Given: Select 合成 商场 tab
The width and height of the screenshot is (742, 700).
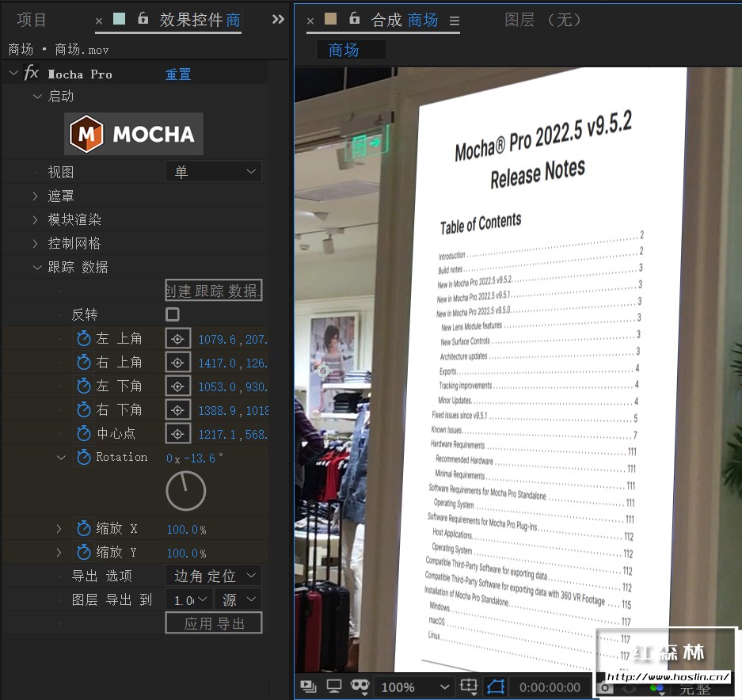Looking at the screenshot, I should point(405,20).
